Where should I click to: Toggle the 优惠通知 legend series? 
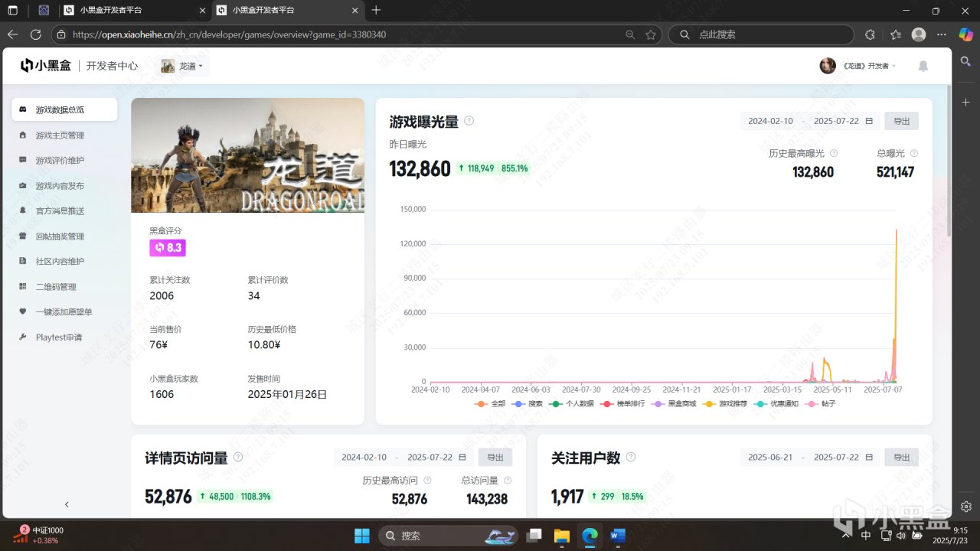pyautogui.click(x=776, y=403)
